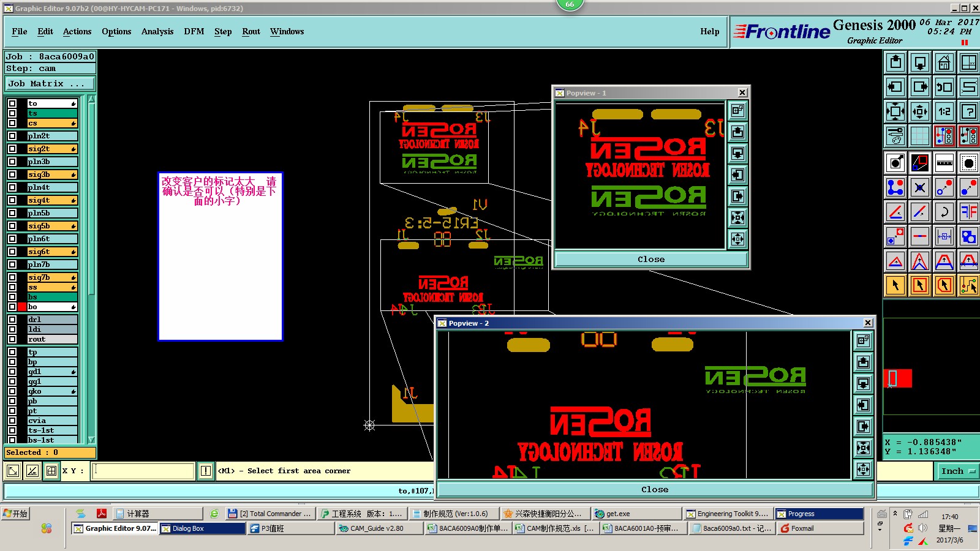
Task: Switch to Foxmail in taskbar
Action: pyautogui.click(x=820, y=528)
